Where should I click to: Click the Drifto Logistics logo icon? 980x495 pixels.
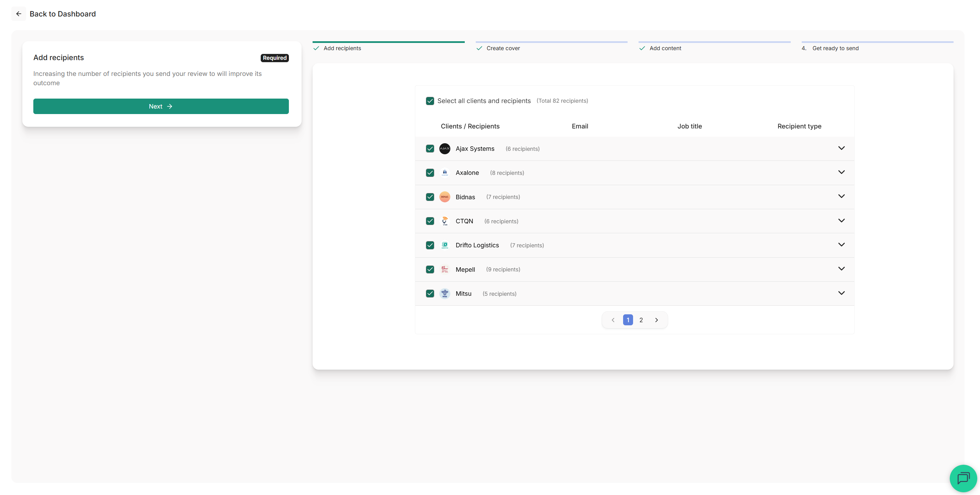(x=444, y=245)
